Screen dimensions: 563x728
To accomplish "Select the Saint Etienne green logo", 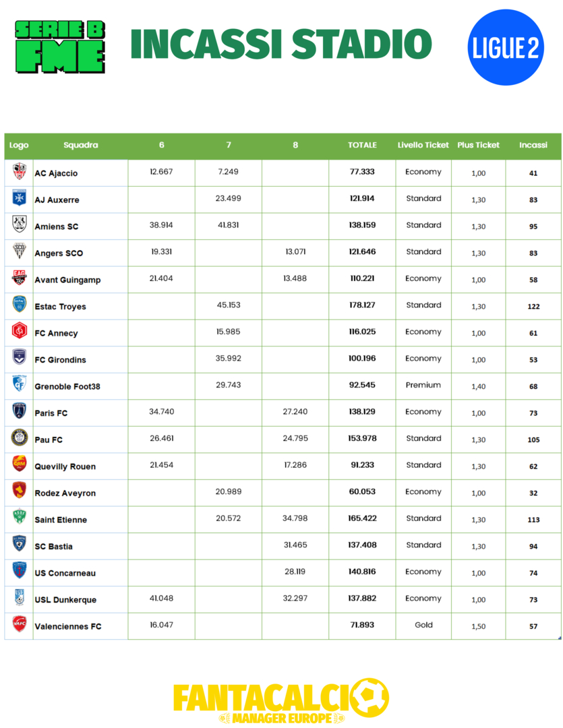I will click(19, 518).
